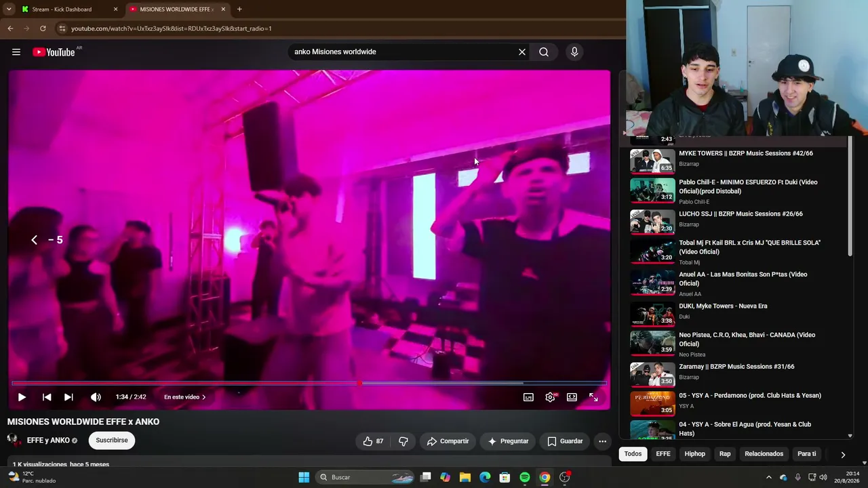
Task: Click the taskbar Buscar search box
Action: [366, 477]
